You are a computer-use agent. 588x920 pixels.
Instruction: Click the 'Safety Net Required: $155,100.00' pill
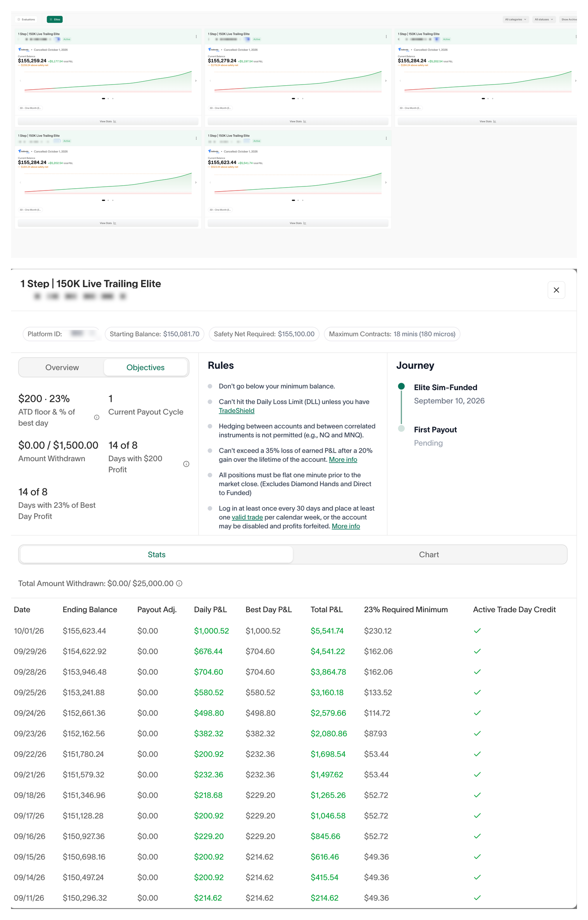pos(264,334)
